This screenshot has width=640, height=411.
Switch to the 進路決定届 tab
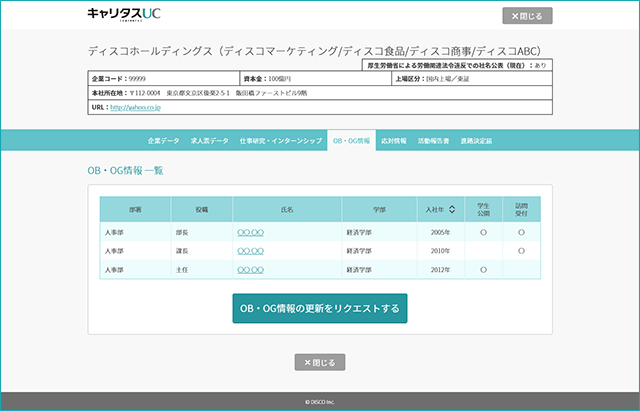(476, 141)
